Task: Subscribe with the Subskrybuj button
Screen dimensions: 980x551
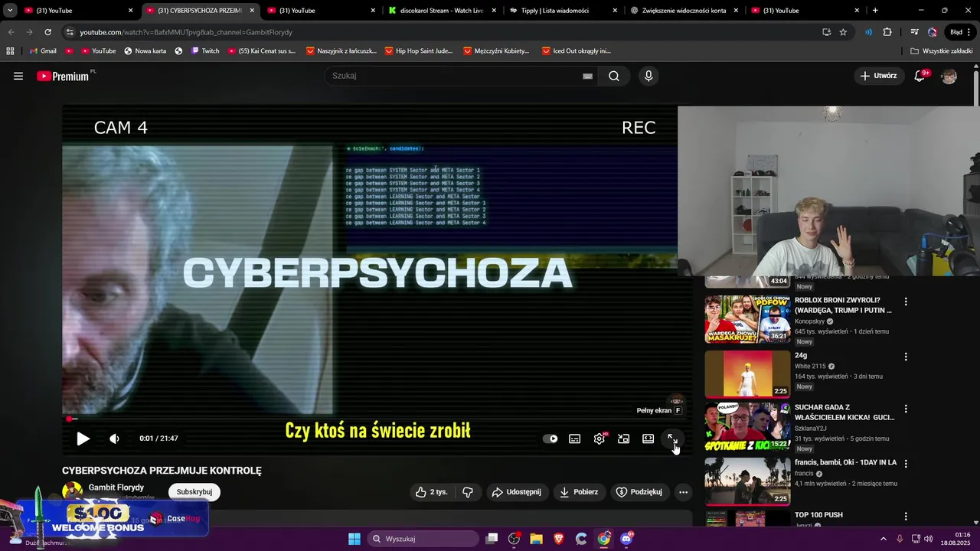Action: (x=194, y=492)
